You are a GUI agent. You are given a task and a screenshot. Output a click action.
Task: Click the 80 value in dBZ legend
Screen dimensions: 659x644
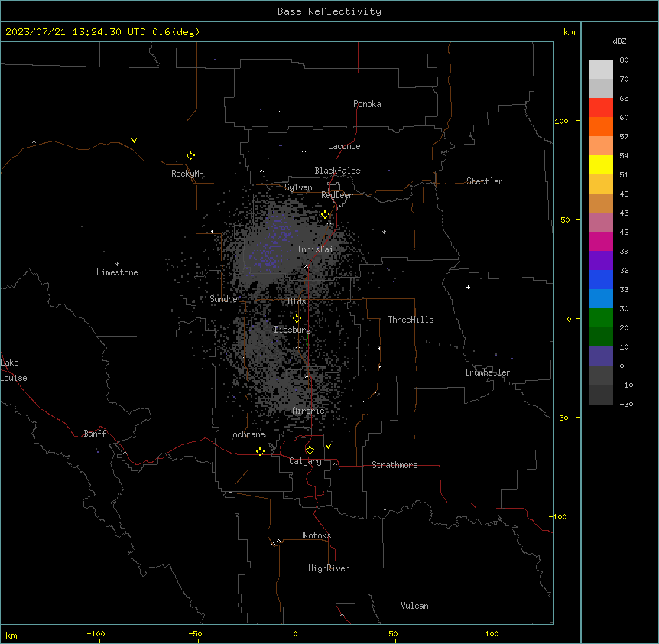tap(624, 60)
